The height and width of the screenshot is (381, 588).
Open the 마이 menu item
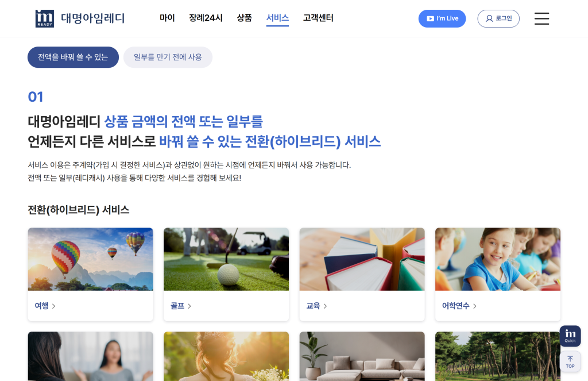[167, 18]
